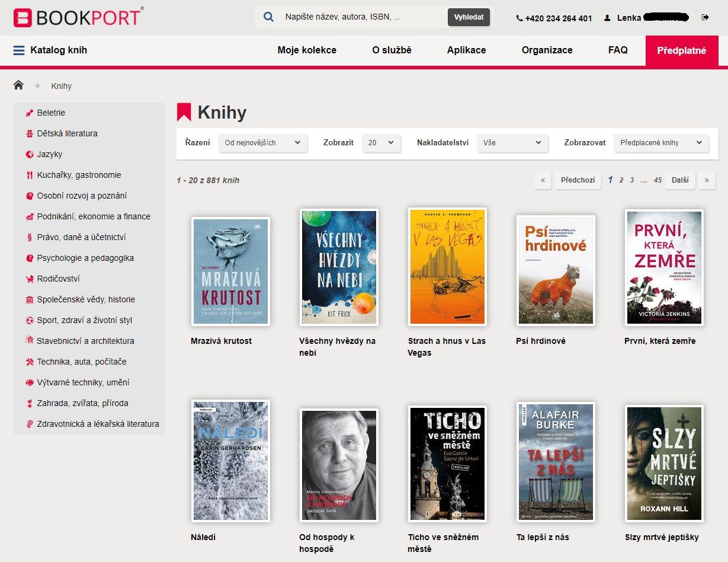The height and width of the screenshot is (562, 728).
Task: Open Všechny hvězdy na nebi book cover
Action: pyautogui.click(x=339, y=267)
